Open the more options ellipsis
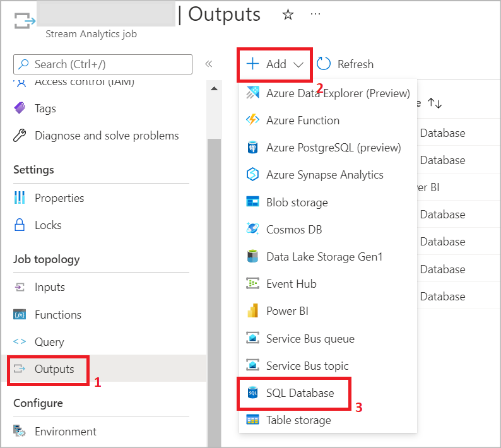501x448 pixels. coord(316,15)
